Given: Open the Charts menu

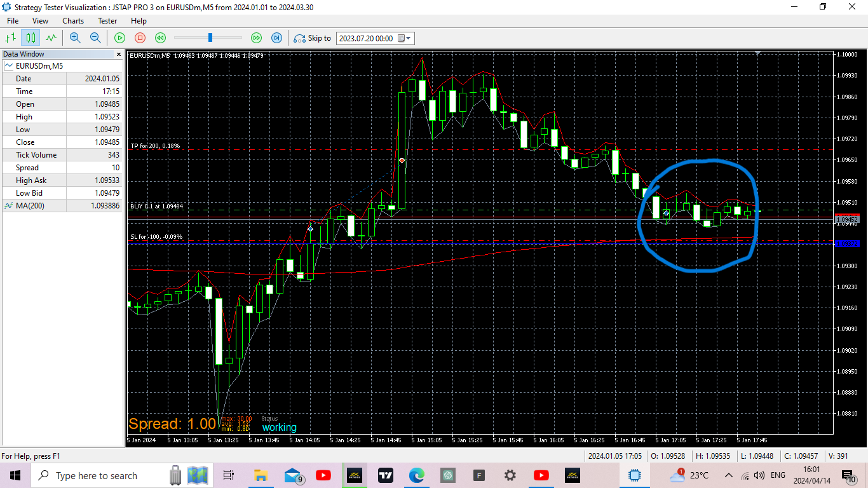Looking at the screenshot, I should click(x=73, y=21).
